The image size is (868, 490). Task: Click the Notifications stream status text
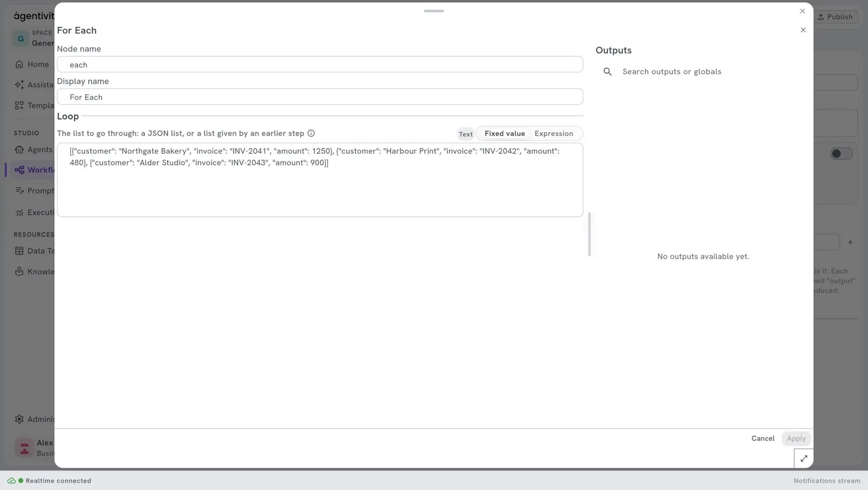[827, 481]
